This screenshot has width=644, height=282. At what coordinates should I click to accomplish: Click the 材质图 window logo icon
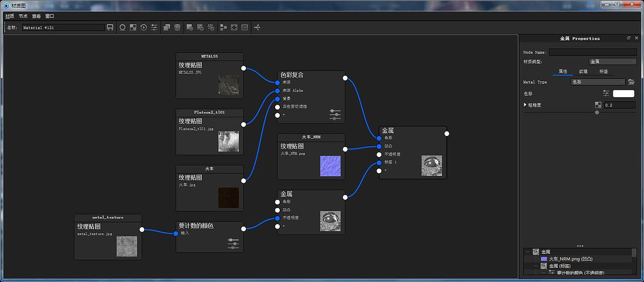6,5
